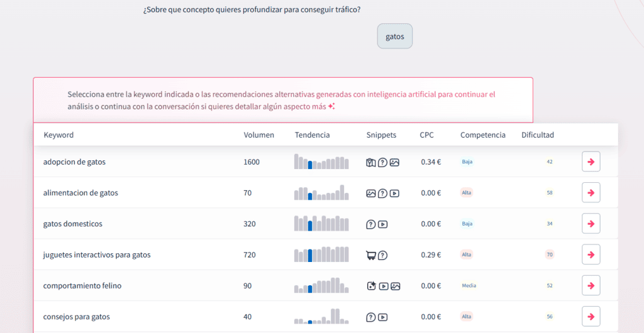Click trend chart for juguetes interactivos para gatos
The image size is (644, 333).
tap(321, 254)
